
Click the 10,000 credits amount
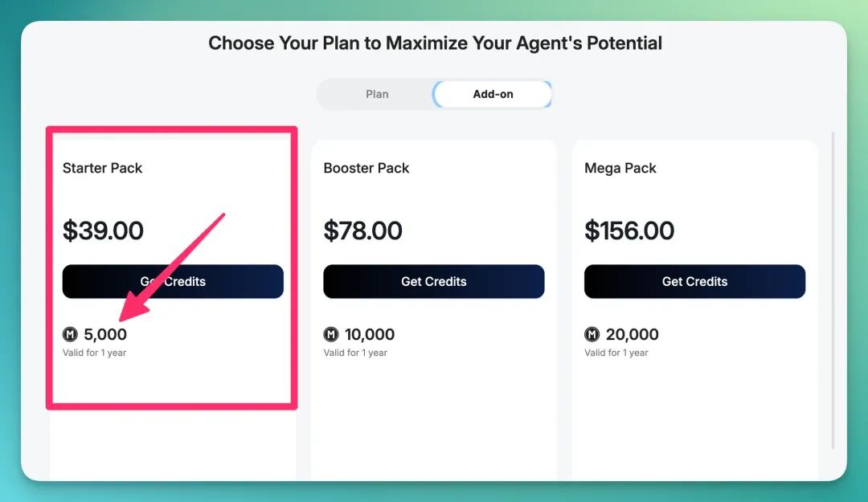370,334
